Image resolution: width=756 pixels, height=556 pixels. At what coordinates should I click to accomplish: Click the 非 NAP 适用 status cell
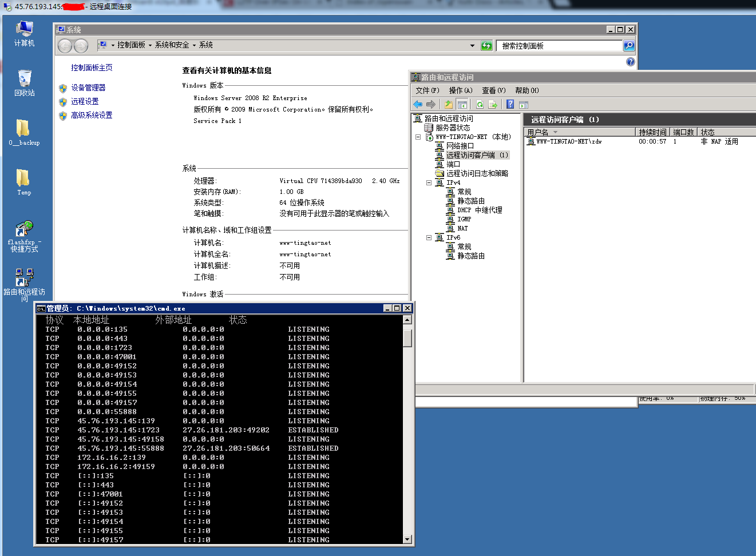pyautogui.click(x=719, y=141)
